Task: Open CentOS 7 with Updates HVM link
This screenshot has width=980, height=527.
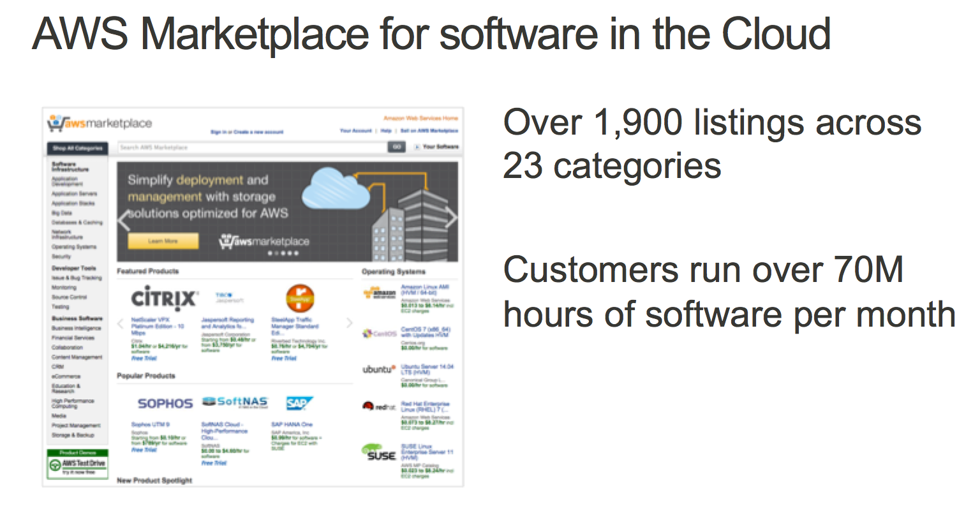Action: click(426, 332)
